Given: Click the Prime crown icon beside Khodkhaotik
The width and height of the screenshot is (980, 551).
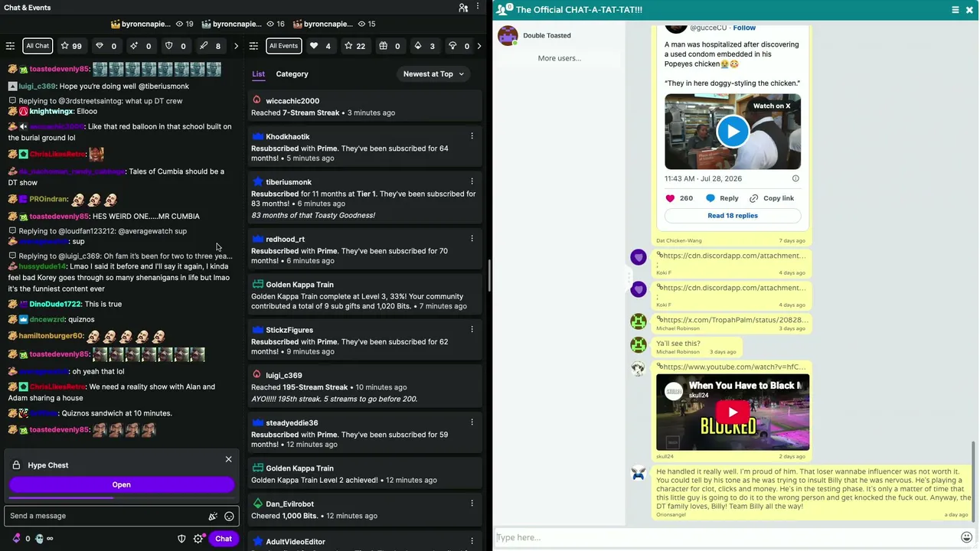Looking at the screenshot, I should (x=257, y=136).
